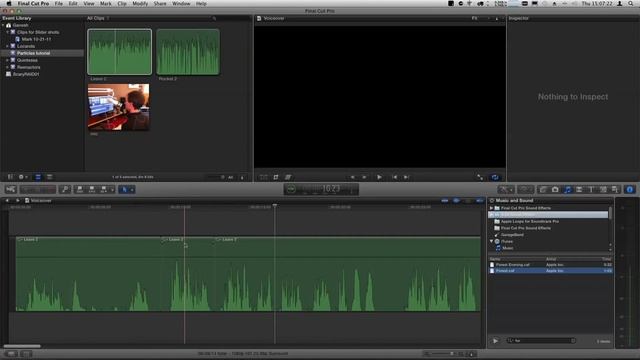Open the Mark menu
This screenshot has width=640, height=360.
pos(105,3)
